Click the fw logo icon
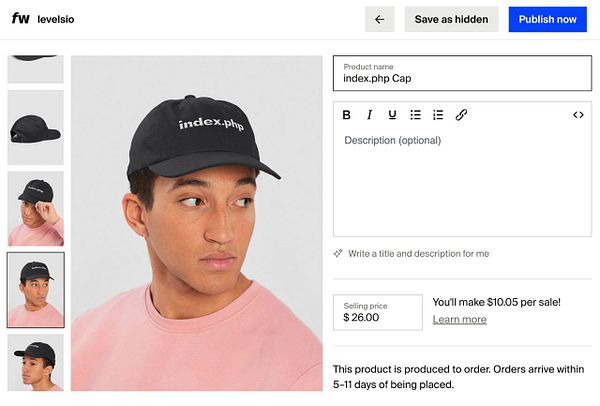Image resolution: width=600 pixels, height=406 pixels. [x=20, y=19]
